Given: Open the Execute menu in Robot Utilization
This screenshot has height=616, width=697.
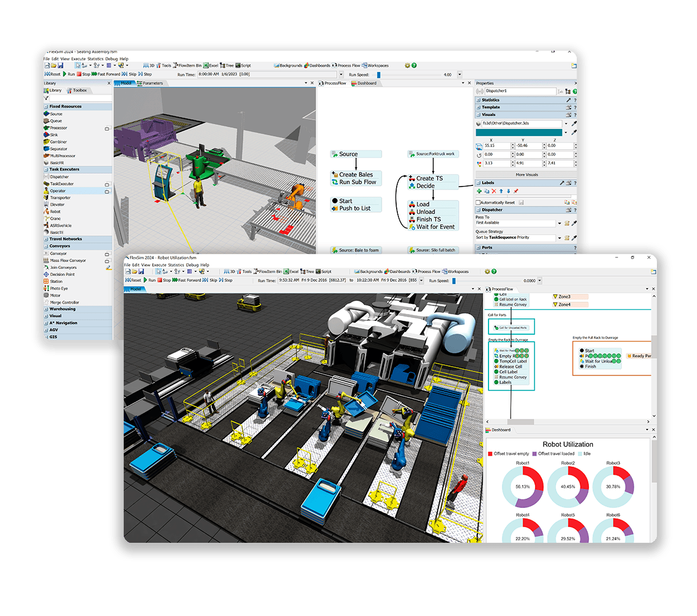Looking at the screenshot, I should 159,265.
